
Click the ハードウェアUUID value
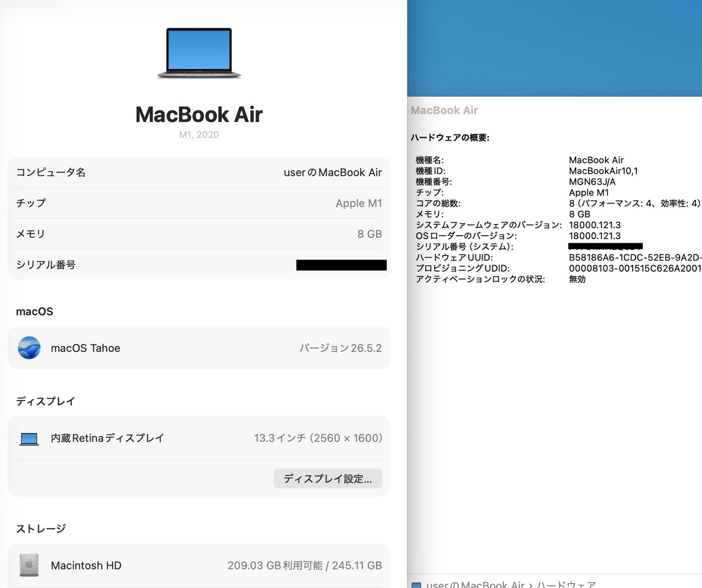(635, 258)
